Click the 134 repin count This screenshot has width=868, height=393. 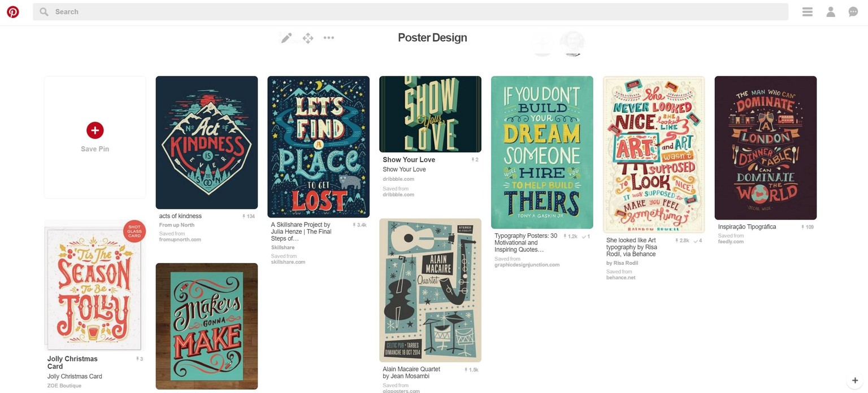(249, 216)
